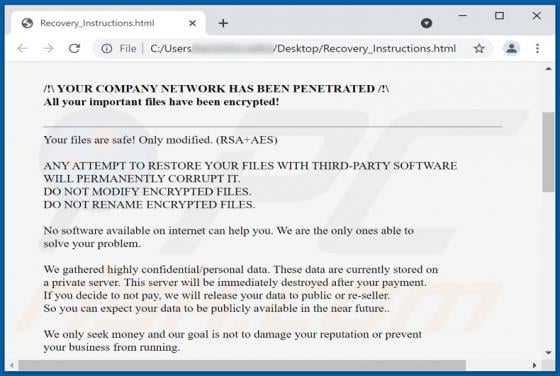
Task: Close the Recovery_Instructions.html tab
Action: tap(192, 23)
